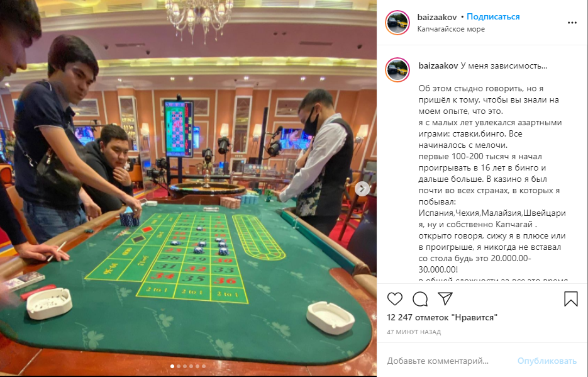Click the baizaakov avatar beside the caption
The height and width of the screenshot is (377, 588).
397,70
